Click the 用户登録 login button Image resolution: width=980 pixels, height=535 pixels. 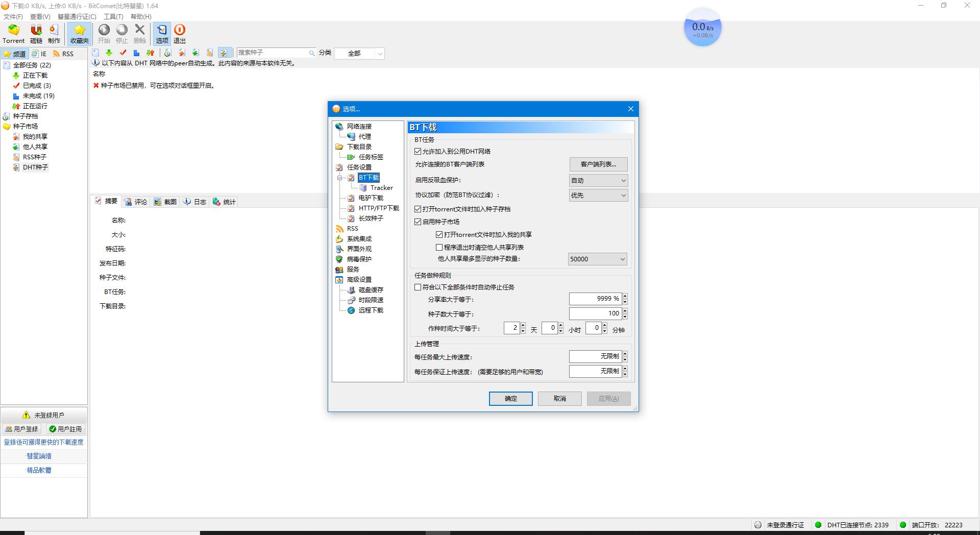21,429
